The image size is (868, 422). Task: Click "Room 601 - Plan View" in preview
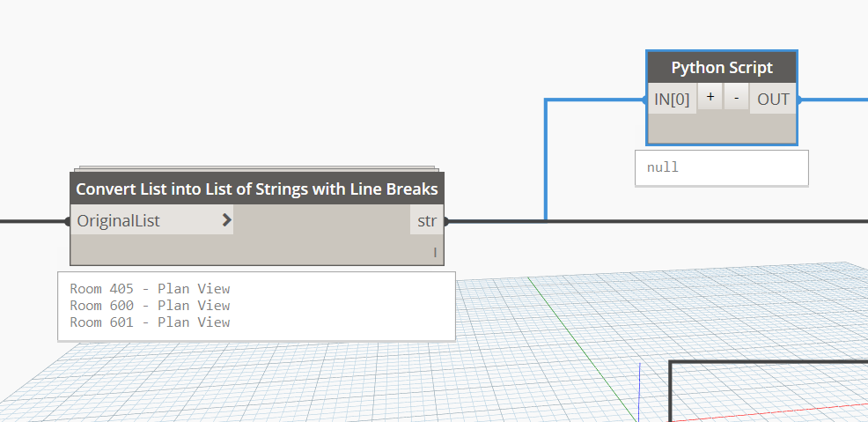pyautogui.click(x=150, y=322)
